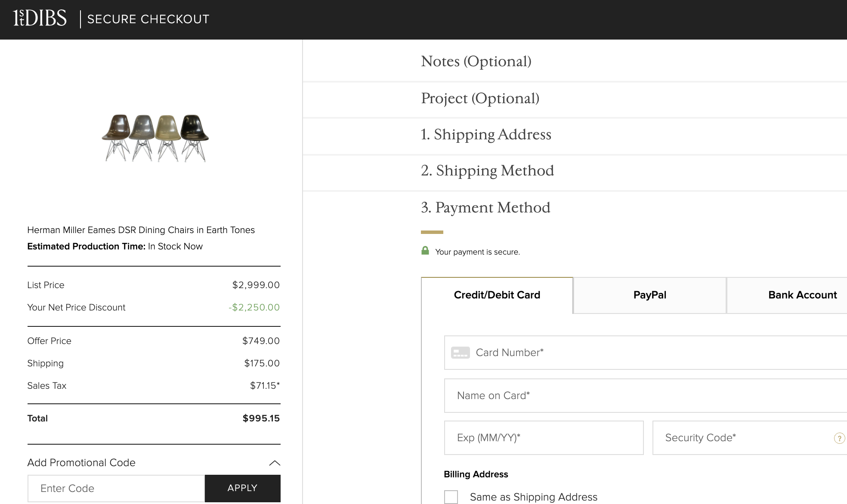Click the Herman Miller Eames DSR product title
Viewport: 847px width, 504px height.
point(141,230)
